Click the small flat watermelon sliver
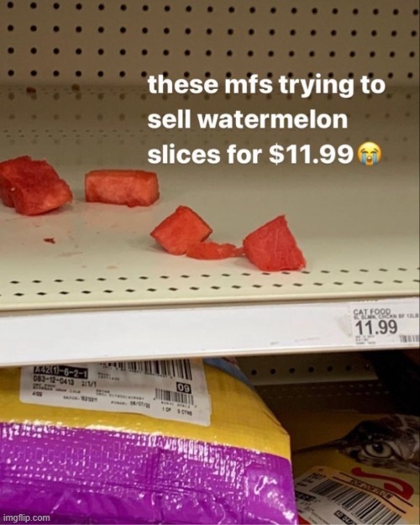Image resolution: width=420 pixels, height=525 pixels. click(x=214, y=250)
